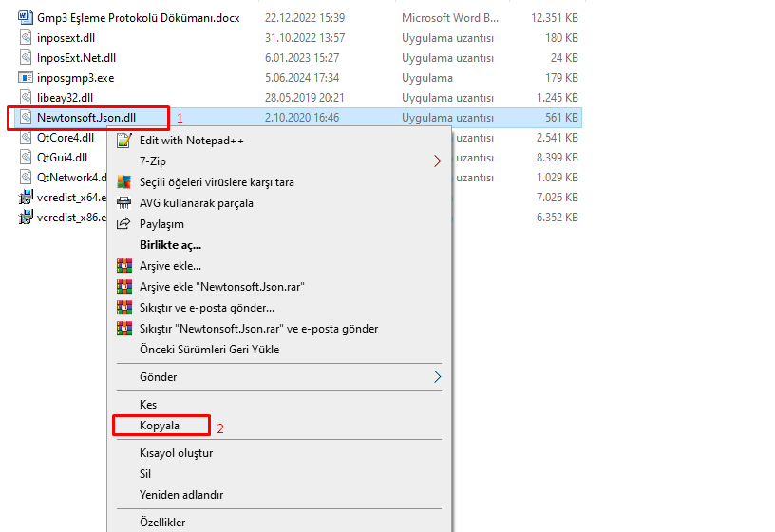Select file name 'InposExt.Net.dll'

click(x=77, y=58)
